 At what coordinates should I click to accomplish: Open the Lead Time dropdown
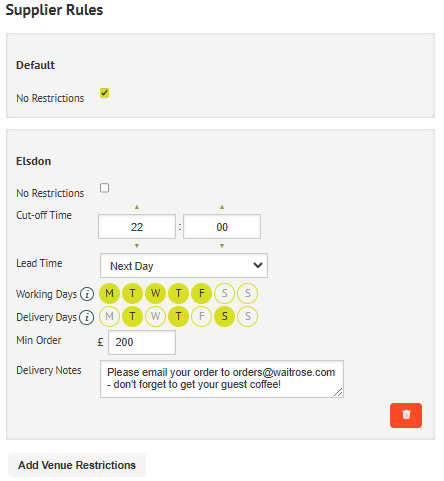(x=184, y=266)
